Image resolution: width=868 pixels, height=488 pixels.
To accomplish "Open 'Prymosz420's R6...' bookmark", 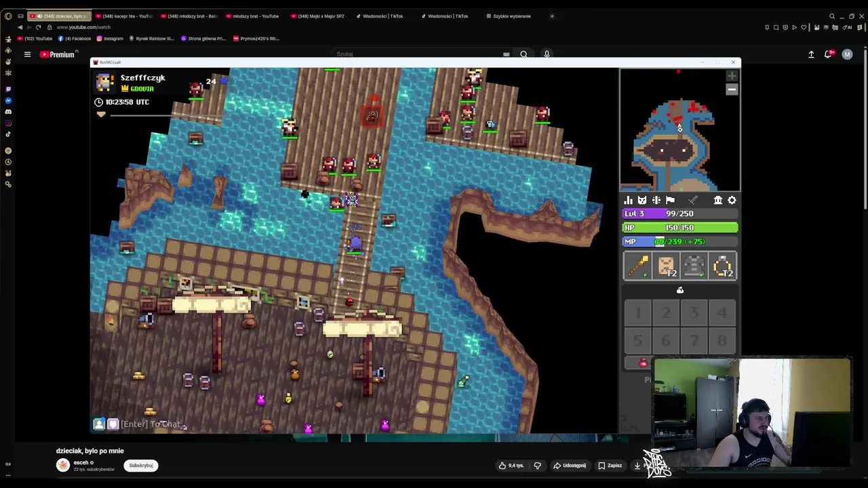I will [x=256, y=39].
